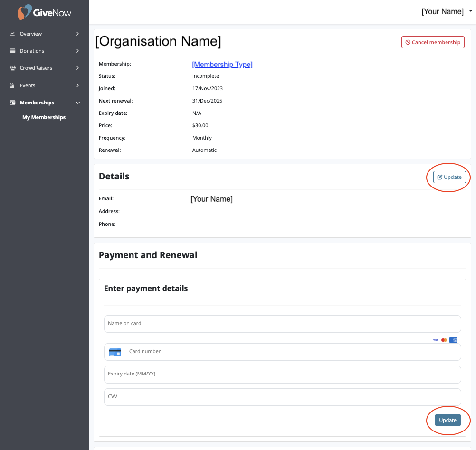Click the American Express logo icon
The height and width of the screenshot is (450, 476).
(x=453, y=340)
